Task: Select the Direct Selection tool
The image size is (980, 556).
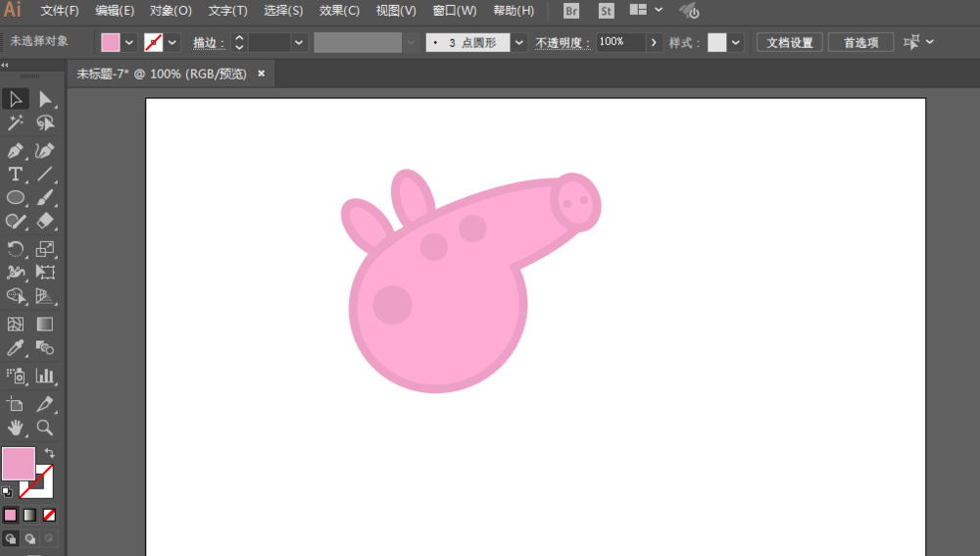Action: point(45,99)
